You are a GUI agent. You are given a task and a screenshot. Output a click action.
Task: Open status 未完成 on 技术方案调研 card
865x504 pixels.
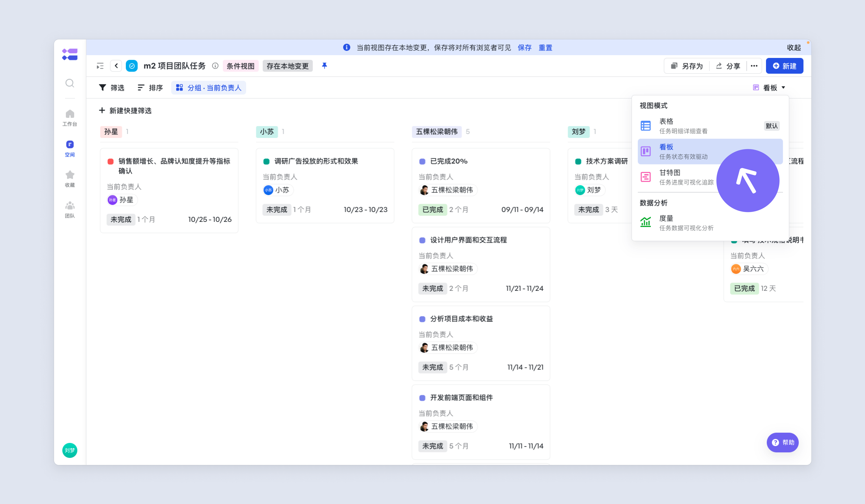[x=588, y=209]
